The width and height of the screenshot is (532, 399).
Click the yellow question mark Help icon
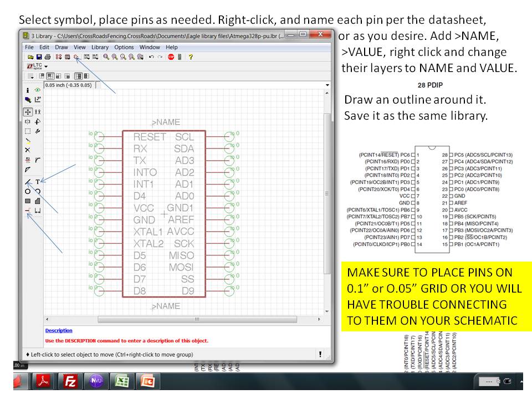coord(191,57)
